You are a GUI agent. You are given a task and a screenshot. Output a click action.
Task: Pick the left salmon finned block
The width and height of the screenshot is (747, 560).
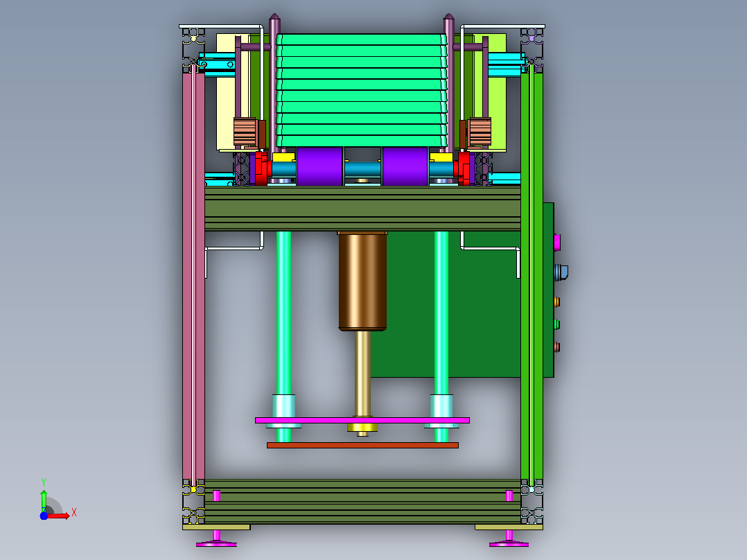[245, 132]
